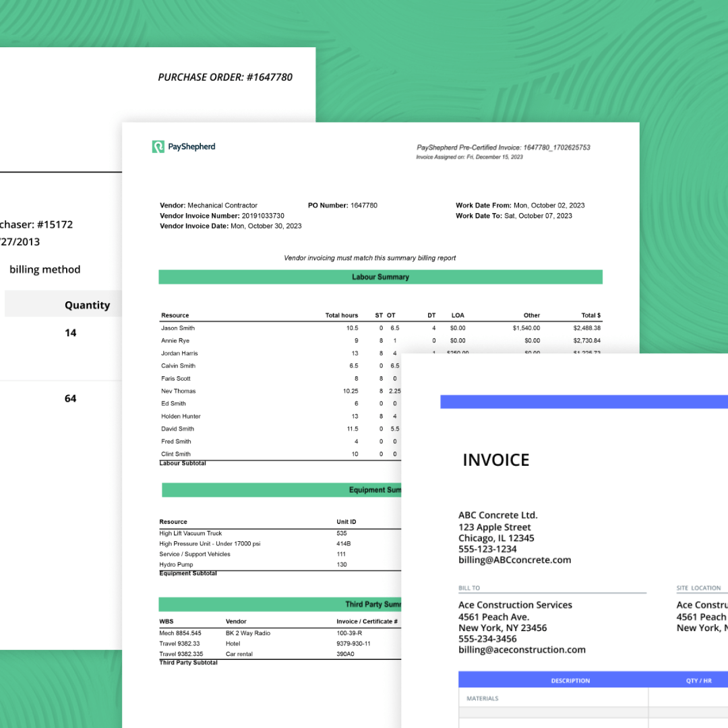The image size is (728, 728).
Task: Select the Car rental vendor entry
Action: tap(239, 654)
